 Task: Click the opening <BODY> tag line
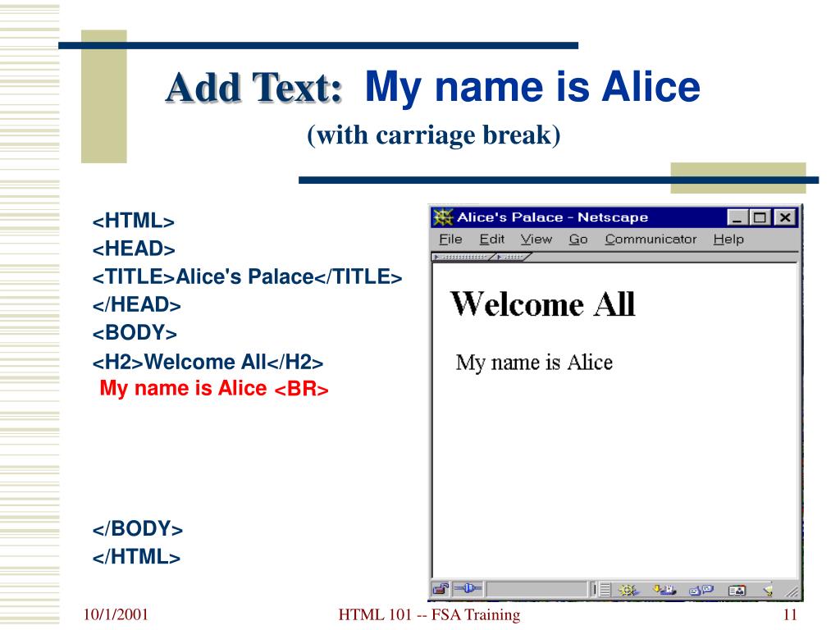(135, 333)
